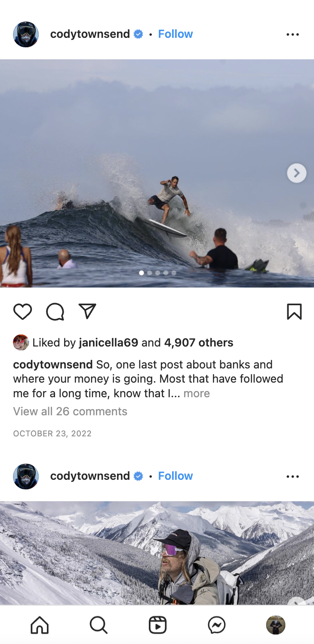The image size is (314, 644).
Task: Select the second carousel indicator dot
Action: 149,273
